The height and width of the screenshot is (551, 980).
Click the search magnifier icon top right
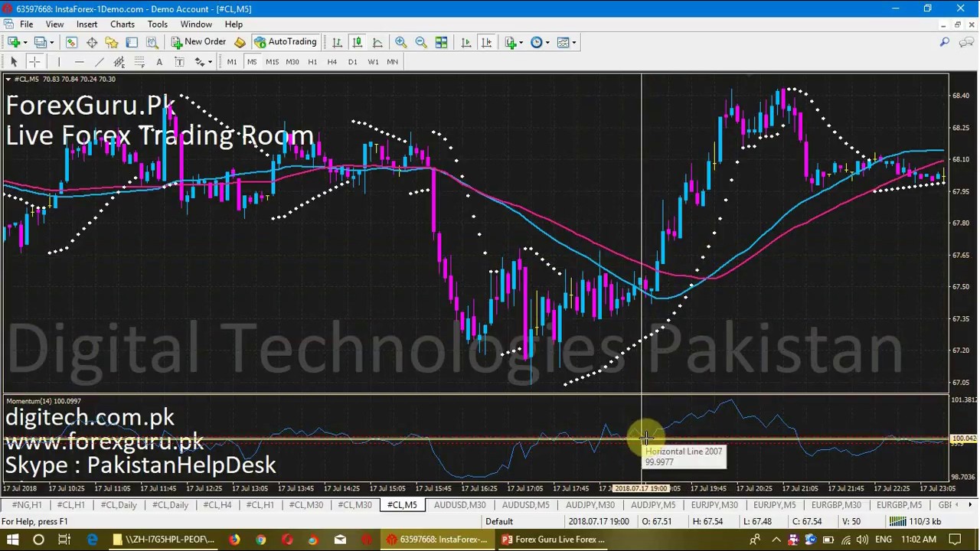[945, 42]
